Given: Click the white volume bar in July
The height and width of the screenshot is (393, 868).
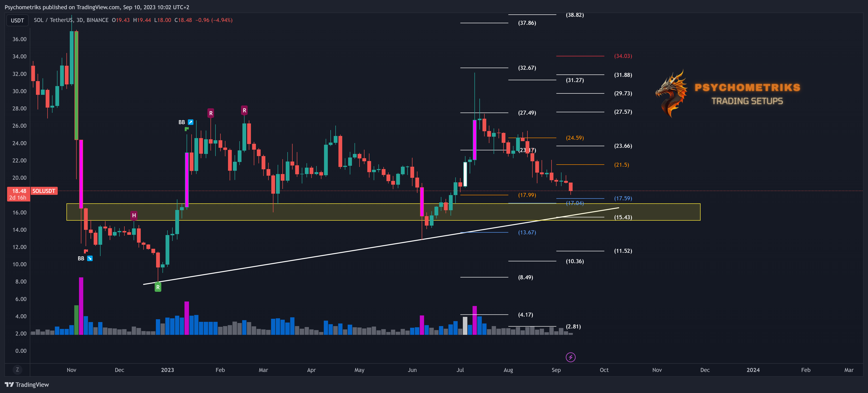Looking at the screenshot, I should (x=465, y=326).
